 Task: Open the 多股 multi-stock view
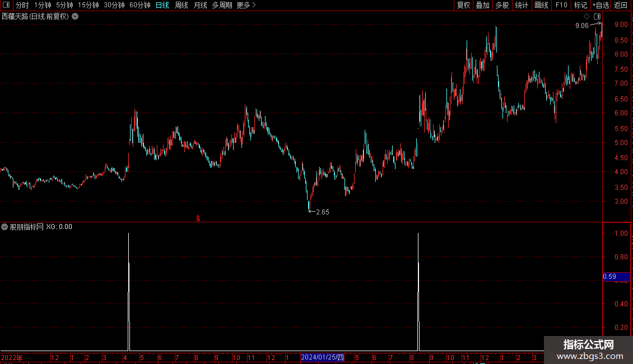pos(502,5)
